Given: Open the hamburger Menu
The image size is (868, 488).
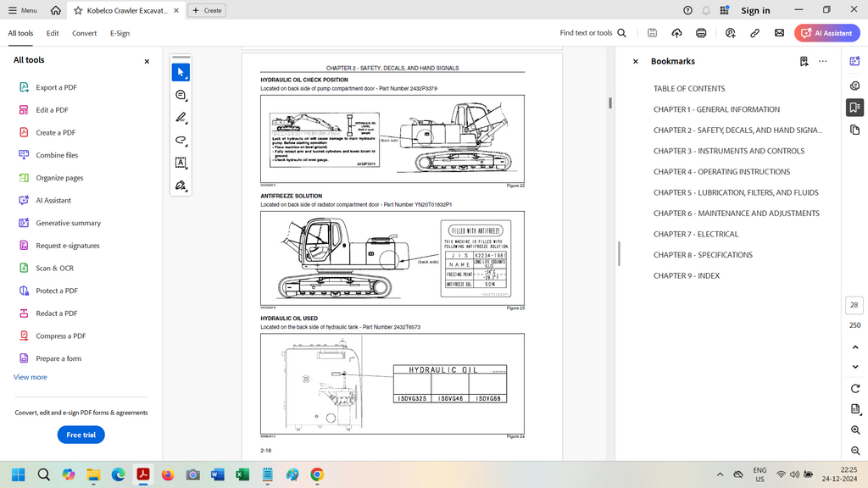Looking at the screenshot, I should pos(23,10).
